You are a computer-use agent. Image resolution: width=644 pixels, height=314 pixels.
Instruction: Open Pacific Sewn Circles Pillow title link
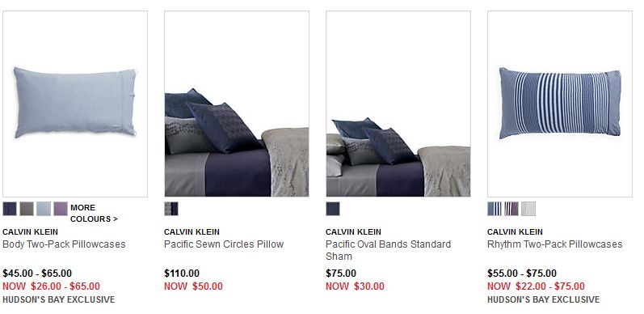pos(224,244)
